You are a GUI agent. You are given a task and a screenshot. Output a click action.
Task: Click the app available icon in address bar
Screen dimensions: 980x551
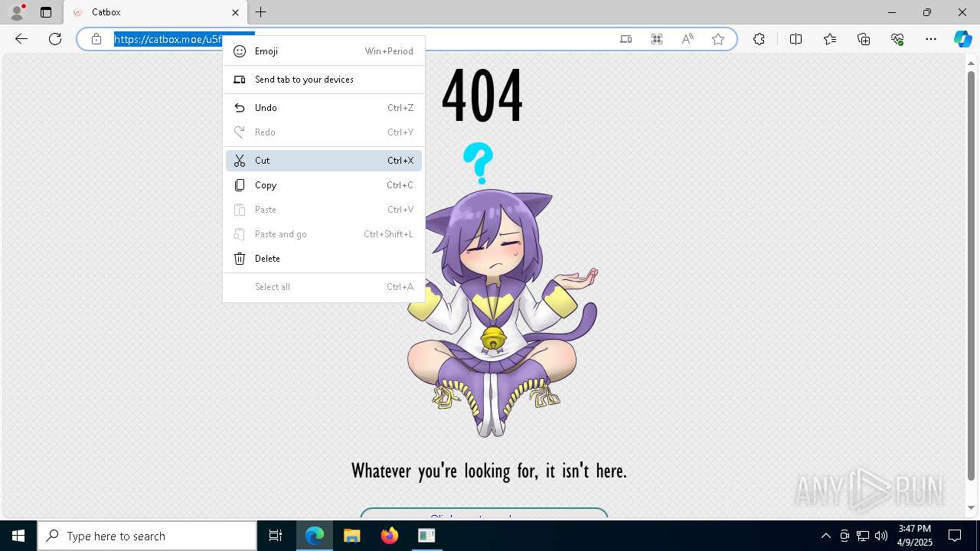(626, 39)
